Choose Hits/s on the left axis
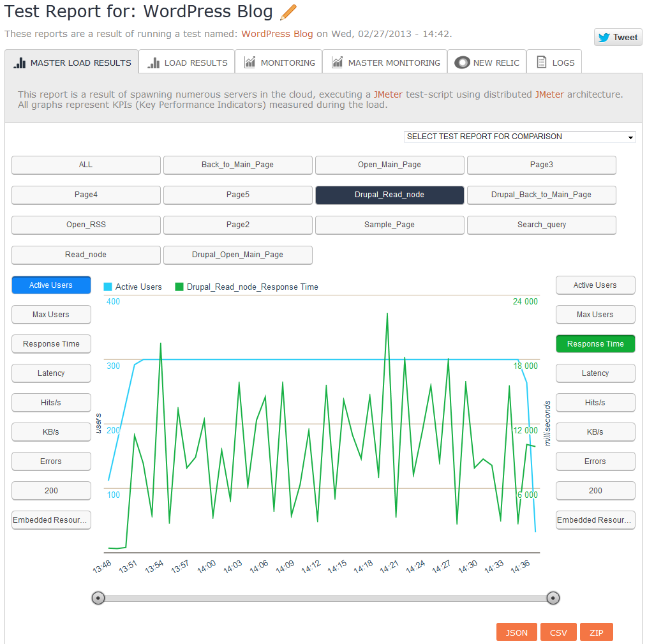 click(x=51, y=403)
